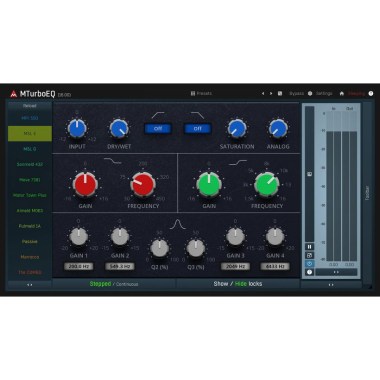Viewport: 380px width, 380px height.
Task: Click the green FREQUENCY knob
Action: pos(267,184)
